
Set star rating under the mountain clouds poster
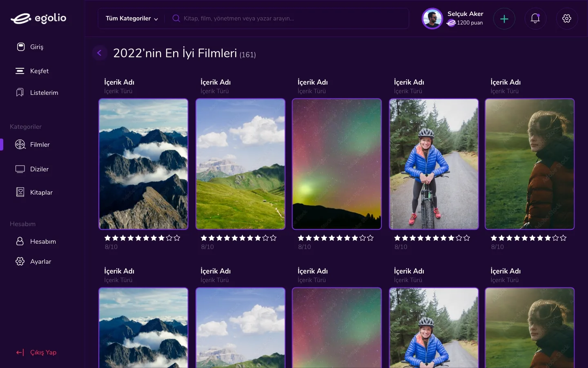pyautogui.click(x=142, y=238)
